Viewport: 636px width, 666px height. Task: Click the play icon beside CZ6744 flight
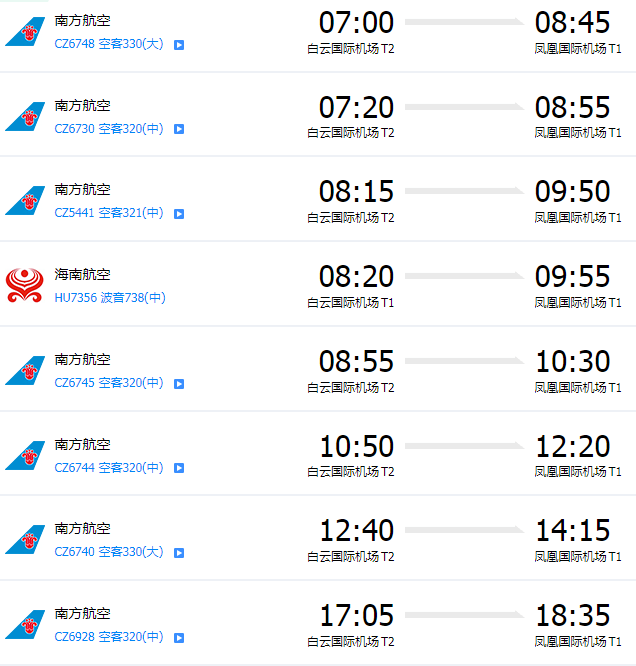(x=179, y=468)
